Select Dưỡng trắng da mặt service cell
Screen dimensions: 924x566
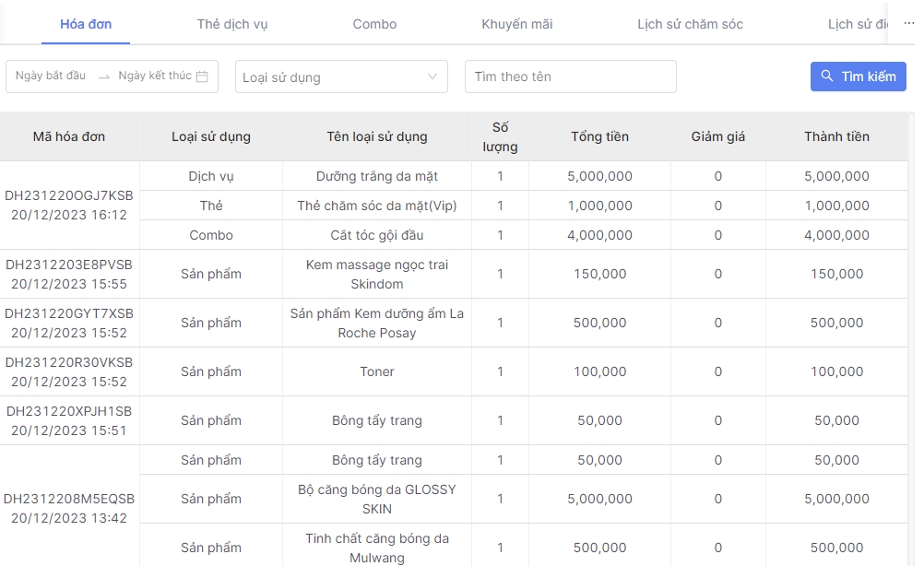point(377,176)
